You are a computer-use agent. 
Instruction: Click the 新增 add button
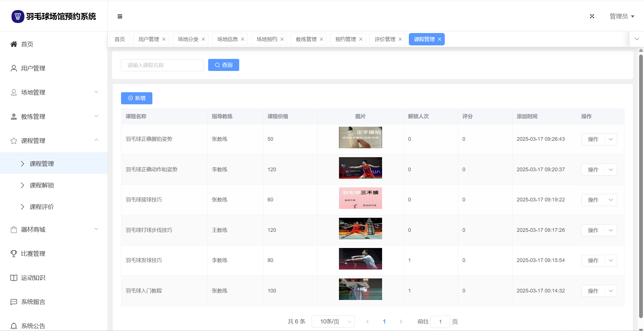click(137, 98)
